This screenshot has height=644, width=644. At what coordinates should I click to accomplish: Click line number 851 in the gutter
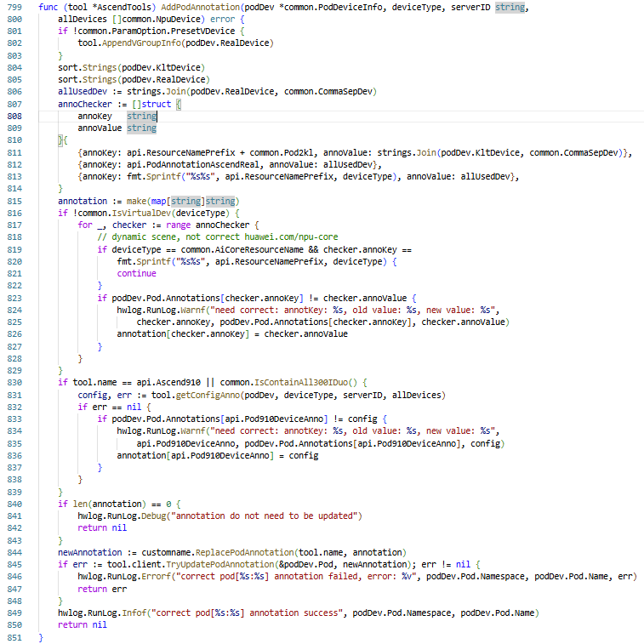(x=14, y=637)
